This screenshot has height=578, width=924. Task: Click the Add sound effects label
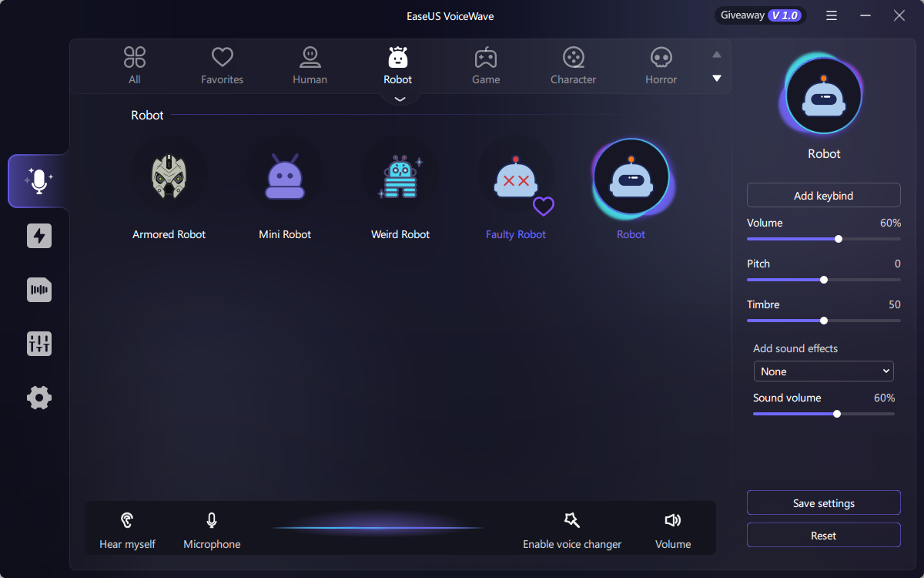click(x=795, y=348)
